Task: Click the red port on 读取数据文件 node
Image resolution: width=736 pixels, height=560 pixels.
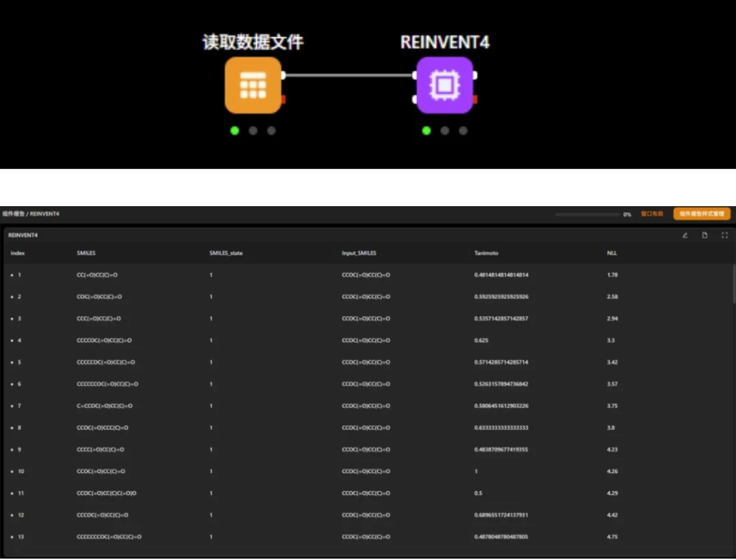Action: click(283, 99)
